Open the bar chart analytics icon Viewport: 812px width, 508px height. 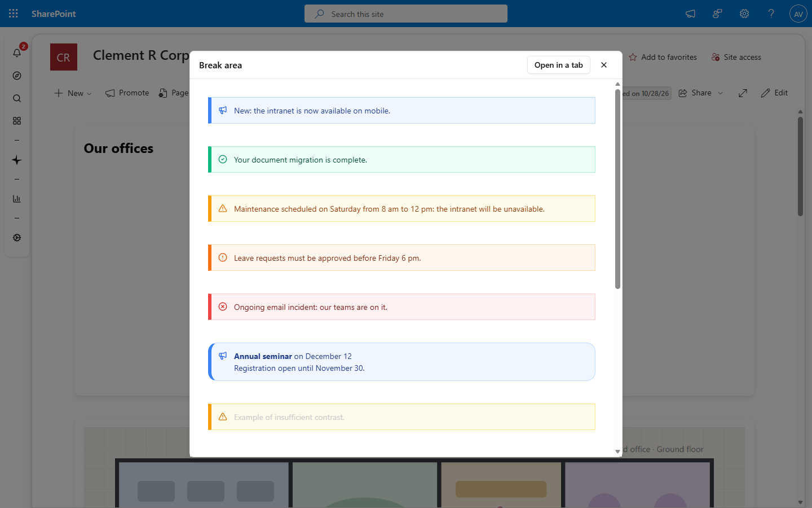click(x=17, y=199)
